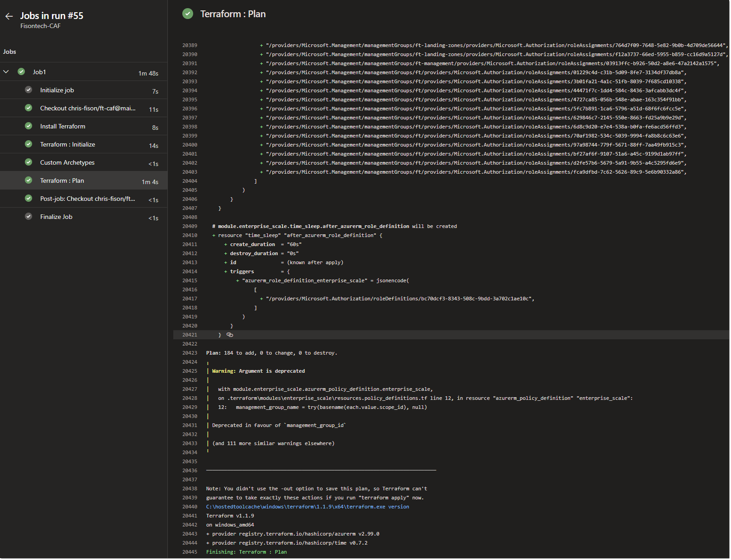Click 'Plan: 184 to add' summary line
The height and width of the screenshot is (560, 731).
[271, 353]
